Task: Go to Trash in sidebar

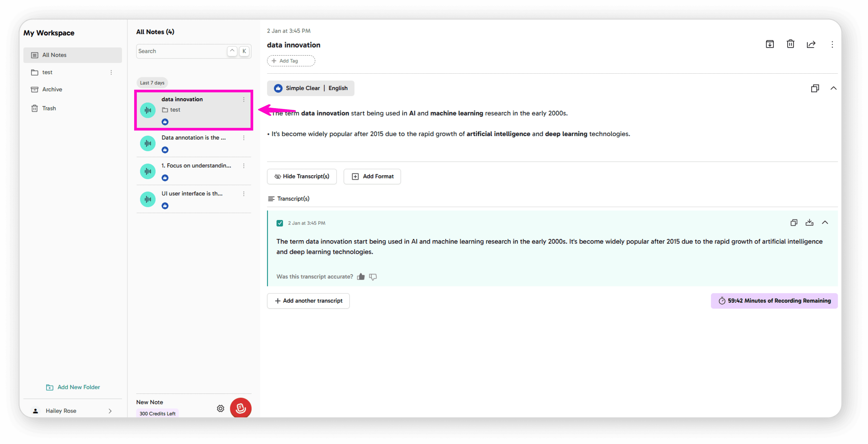Action: (x=49, y=108)
